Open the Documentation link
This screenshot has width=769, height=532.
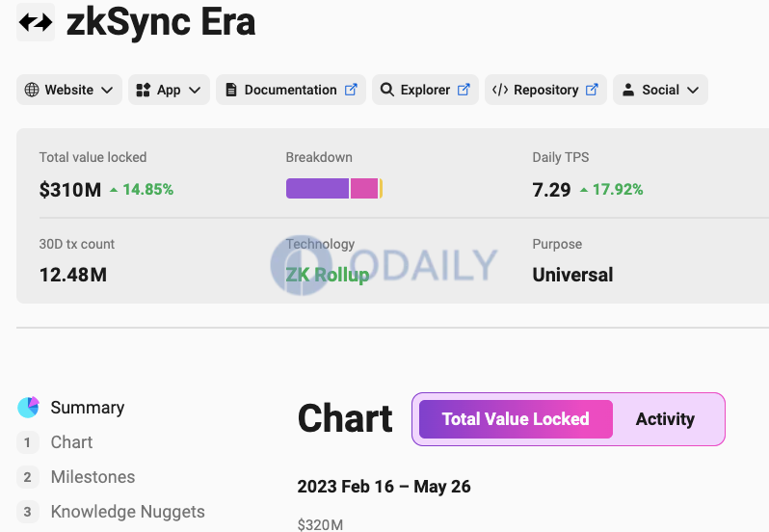[x=291, y=90]
